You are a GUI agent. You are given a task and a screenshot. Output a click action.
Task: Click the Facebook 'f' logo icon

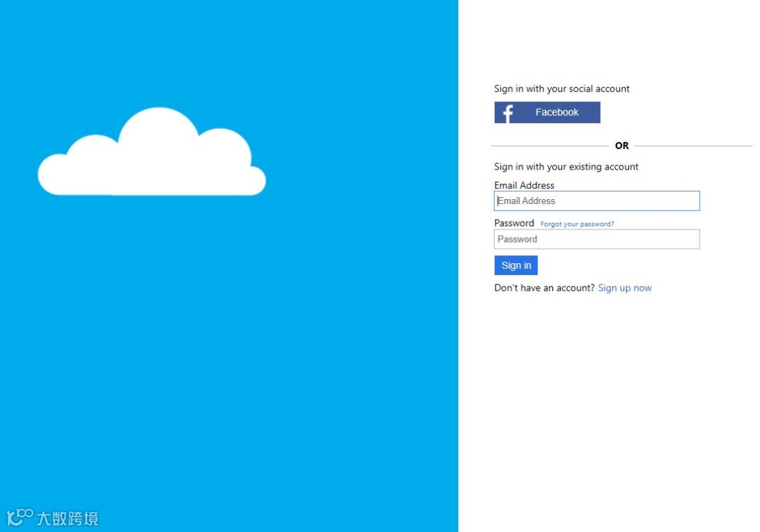tap(507, 113)
